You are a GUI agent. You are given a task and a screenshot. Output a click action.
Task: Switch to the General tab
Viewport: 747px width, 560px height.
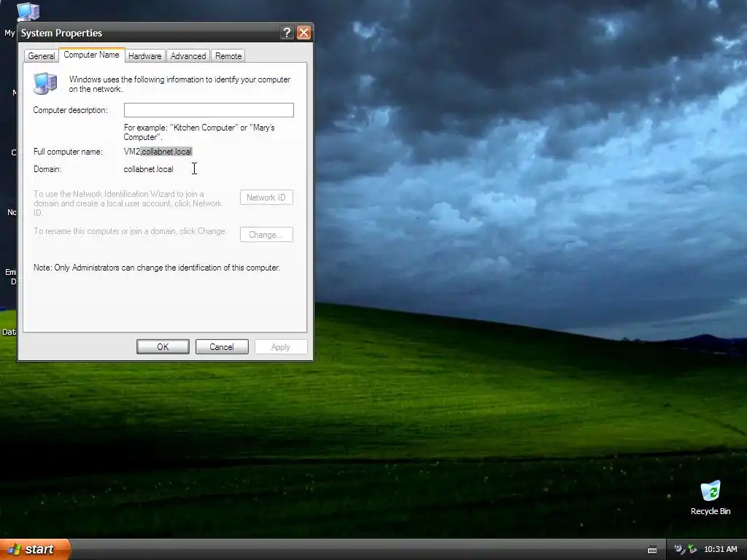click(42, 55)
